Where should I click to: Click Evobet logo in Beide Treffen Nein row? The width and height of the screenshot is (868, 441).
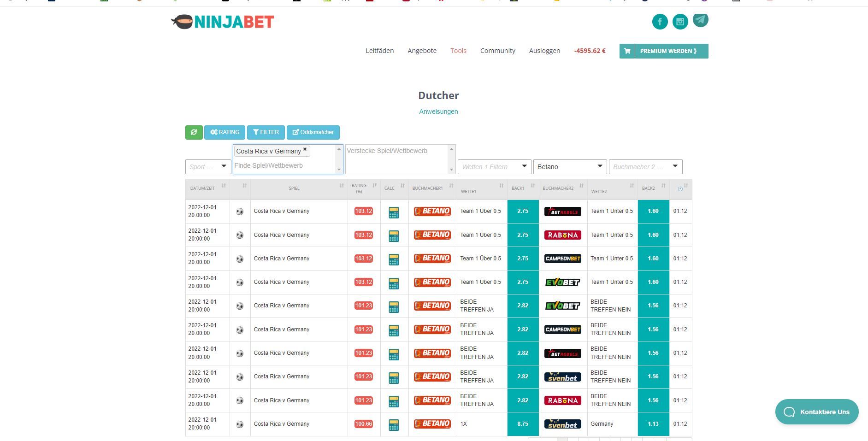coord(562,306)
